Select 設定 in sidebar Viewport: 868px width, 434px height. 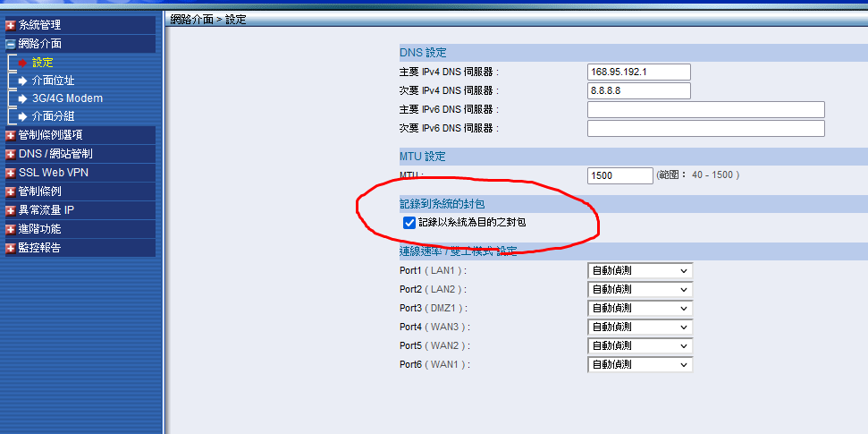click(42, 63)
